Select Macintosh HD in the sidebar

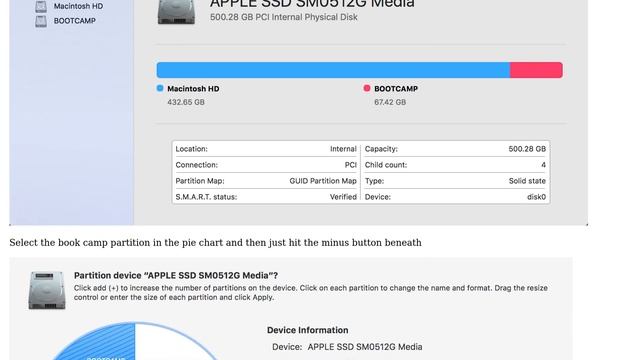(78, 6)
